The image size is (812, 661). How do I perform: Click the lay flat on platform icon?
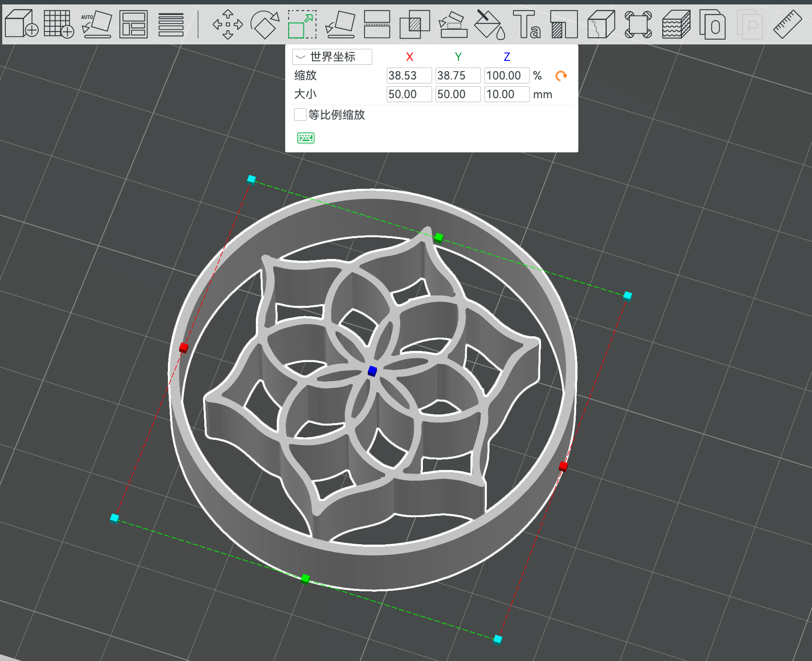click(x=340, y=24)
